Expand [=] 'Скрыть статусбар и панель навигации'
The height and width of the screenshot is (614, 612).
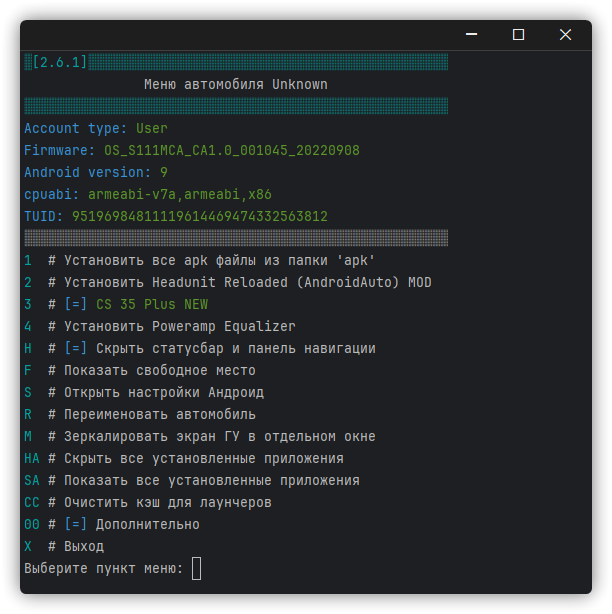click(236, 349)
